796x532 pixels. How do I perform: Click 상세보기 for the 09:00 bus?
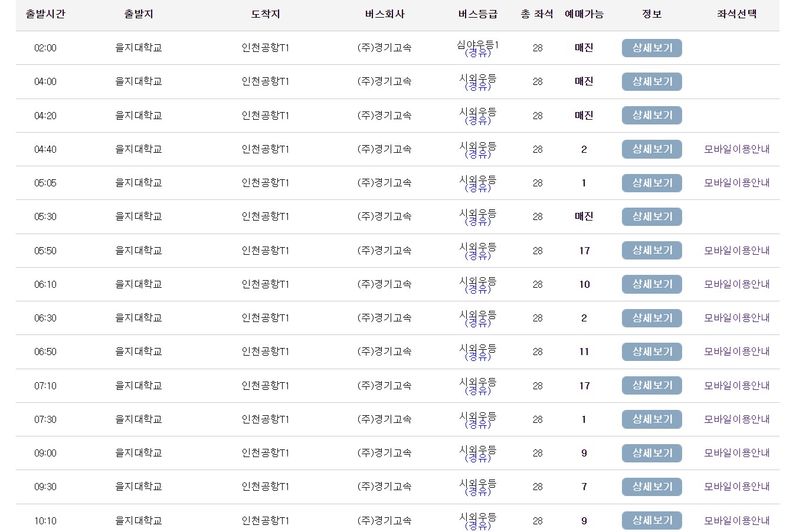coord(651,453)
